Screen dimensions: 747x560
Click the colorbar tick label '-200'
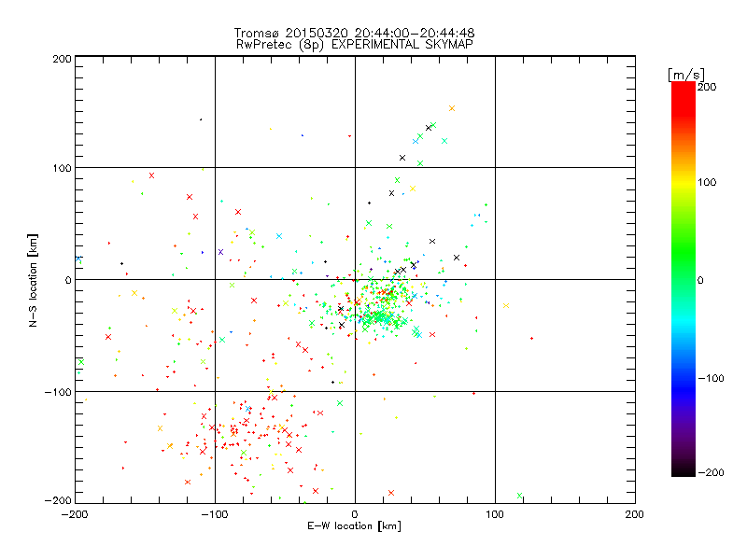(711, 472)
